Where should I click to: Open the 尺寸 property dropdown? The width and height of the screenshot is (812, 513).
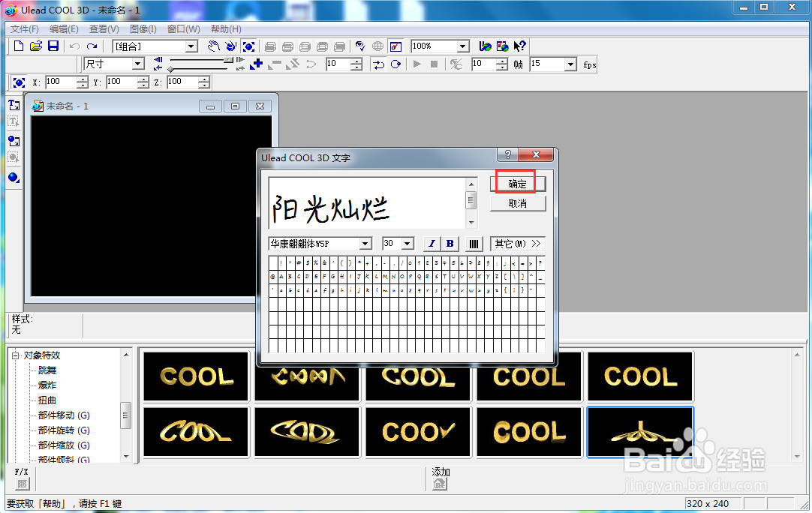[x=138, y=64]
